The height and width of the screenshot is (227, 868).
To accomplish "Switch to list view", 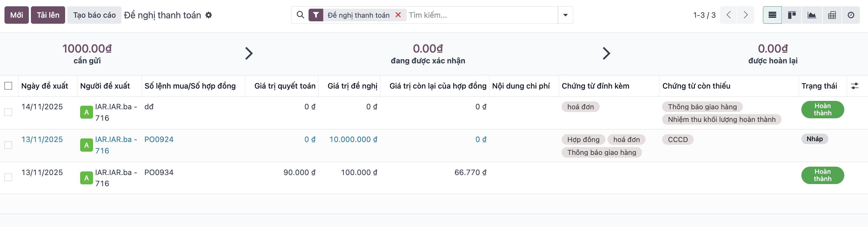I will coord(772,15).
